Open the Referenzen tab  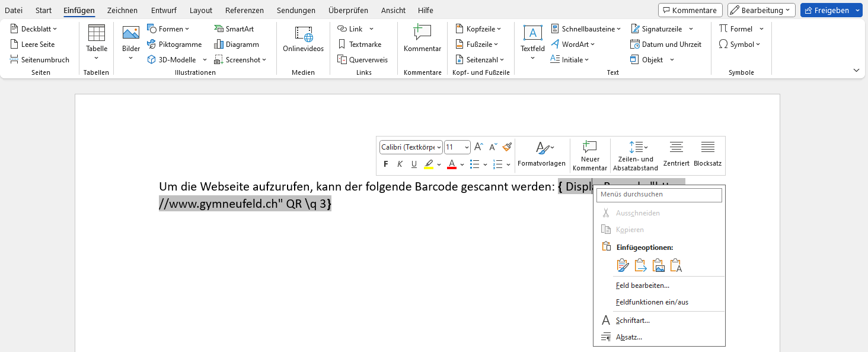point(244,10)
